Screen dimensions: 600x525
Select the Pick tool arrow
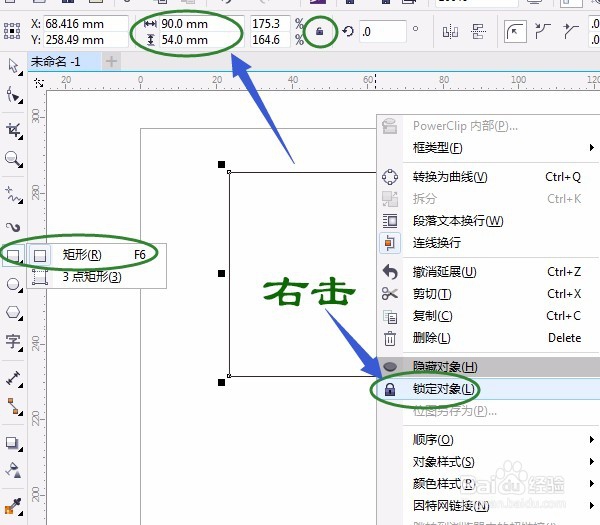(x=13, y=66)
